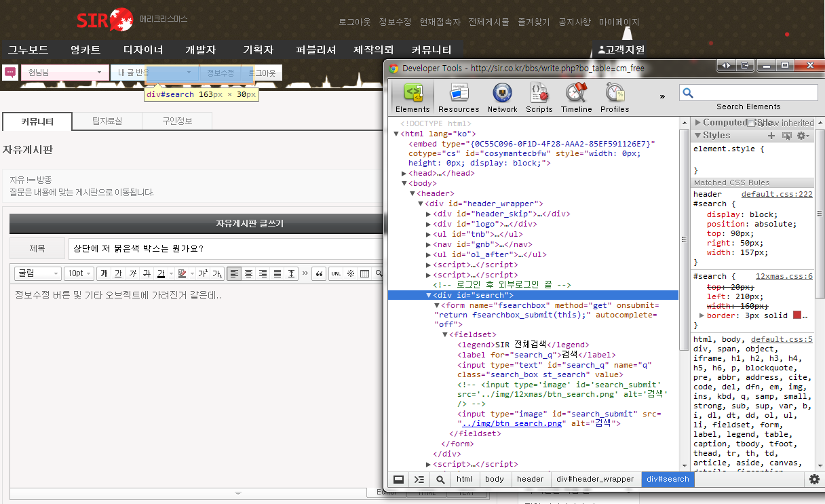This screenshot has width=825, height=504.
Task: Collapse the div#search tree node
Action: pos(429,296)
